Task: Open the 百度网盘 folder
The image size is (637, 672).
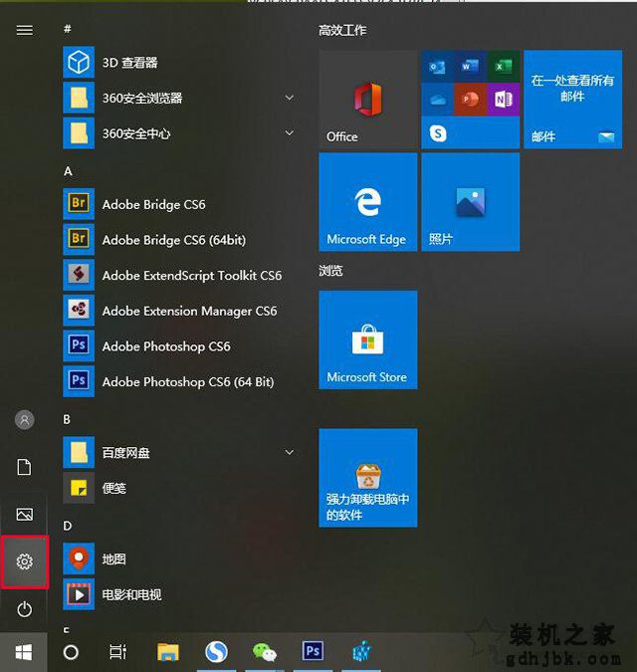Action: point(179,453)
